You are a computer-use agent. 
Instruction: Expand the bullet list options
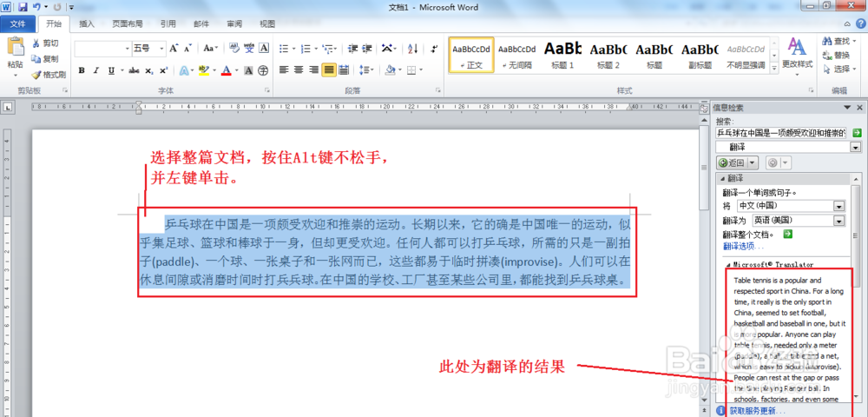click(x=293, y=49)
